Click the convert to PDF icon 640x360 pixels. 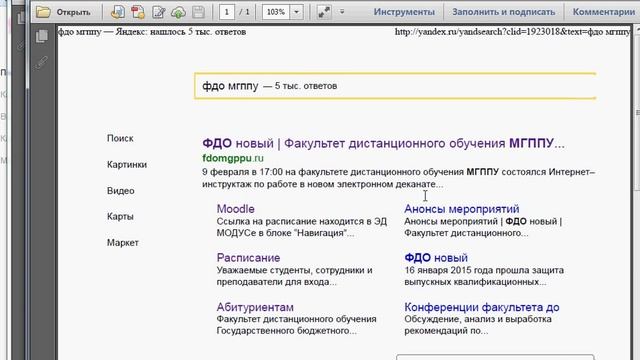(x=138, y=12)
